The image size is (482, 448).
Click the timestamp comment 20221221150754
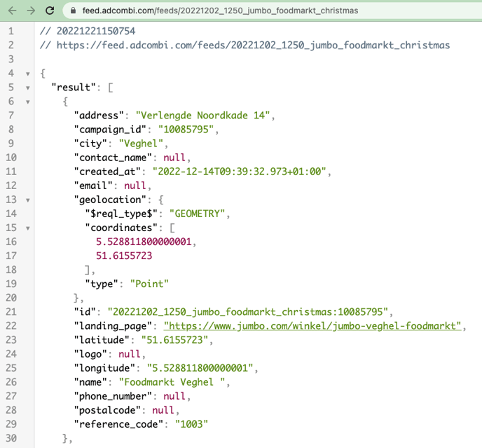[88, 31]
